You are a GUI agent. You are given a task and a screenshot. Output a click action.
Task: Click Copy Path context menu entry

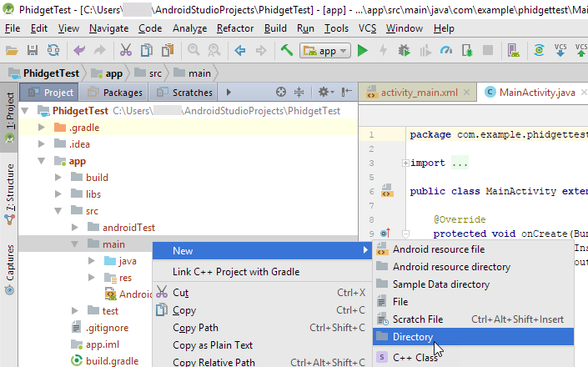[262, 328]
